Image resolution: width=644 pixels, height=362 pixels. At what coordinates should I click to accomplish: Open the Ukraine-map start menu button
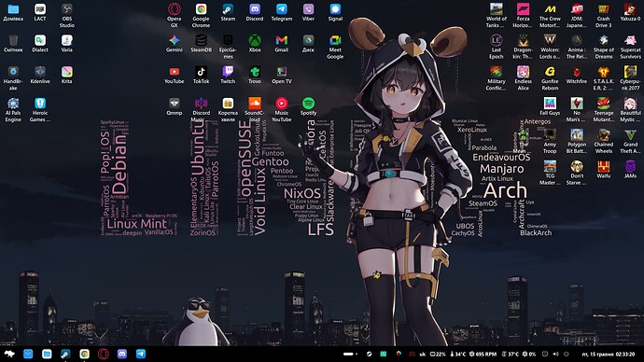(9, 354)
